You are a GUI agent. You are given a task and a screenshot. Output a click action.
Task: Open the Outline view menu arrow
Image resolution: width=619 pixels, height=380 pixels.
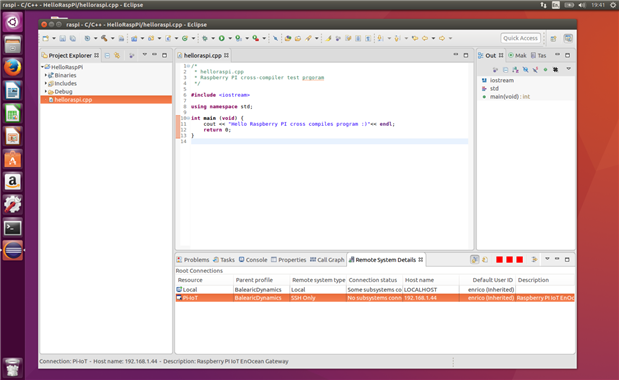569,69
